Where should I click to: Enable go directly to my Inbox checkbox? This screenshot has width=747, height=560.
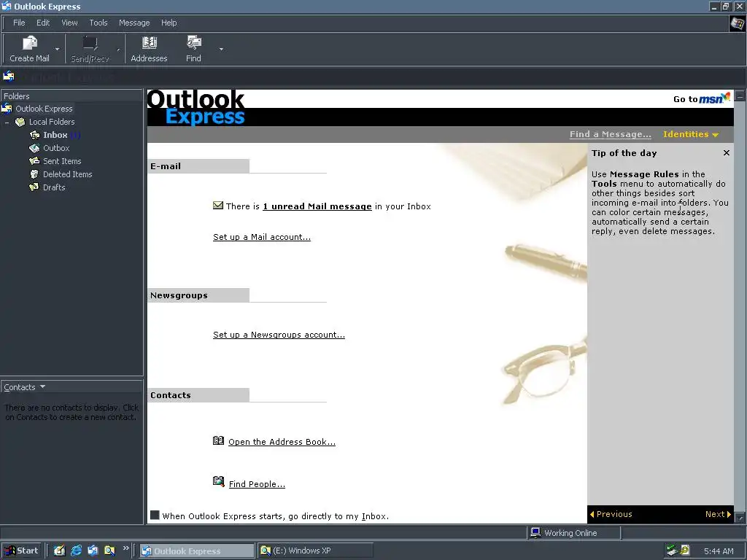pyautogui.click(x=155, y=516)
